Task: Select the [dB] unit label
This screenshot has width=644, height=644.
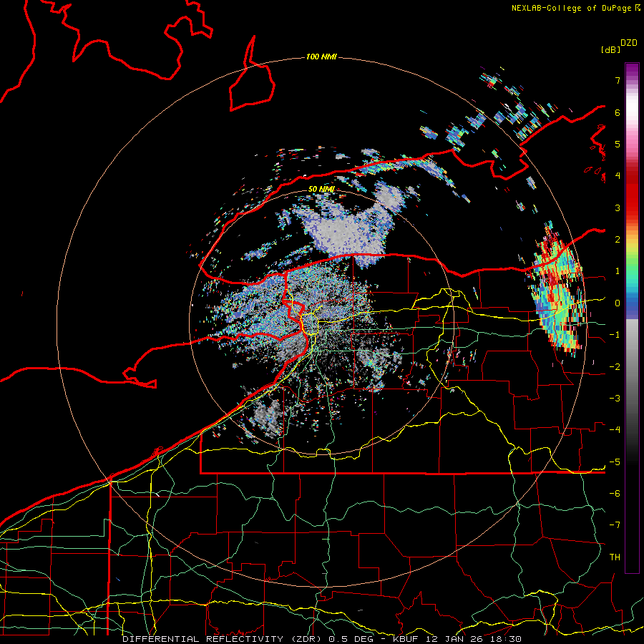Action: click(x=610, y=49)
